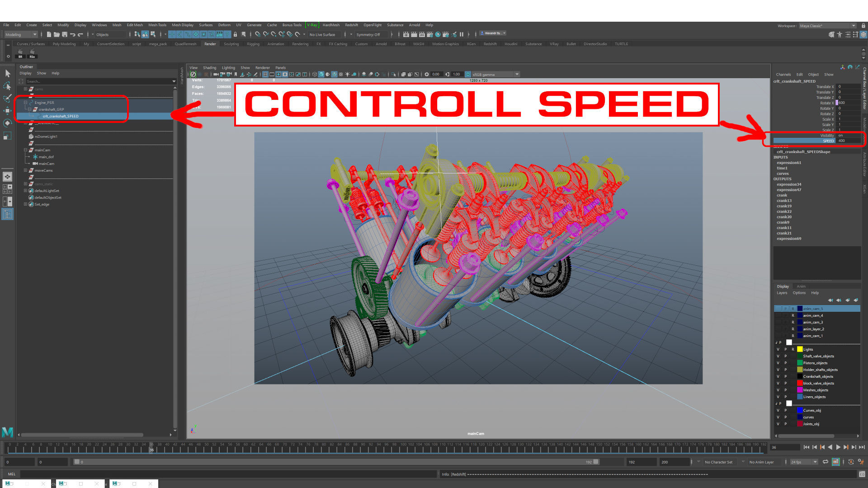Go to start of playback range
The width and height of the screenshot is (868, 488).
click(x=807, y=447)
